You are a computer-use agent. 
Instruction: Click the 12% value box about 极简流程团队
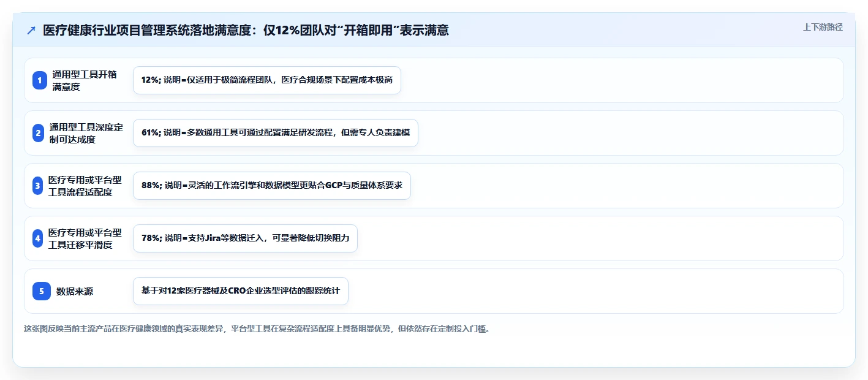(x=267, y=80)
